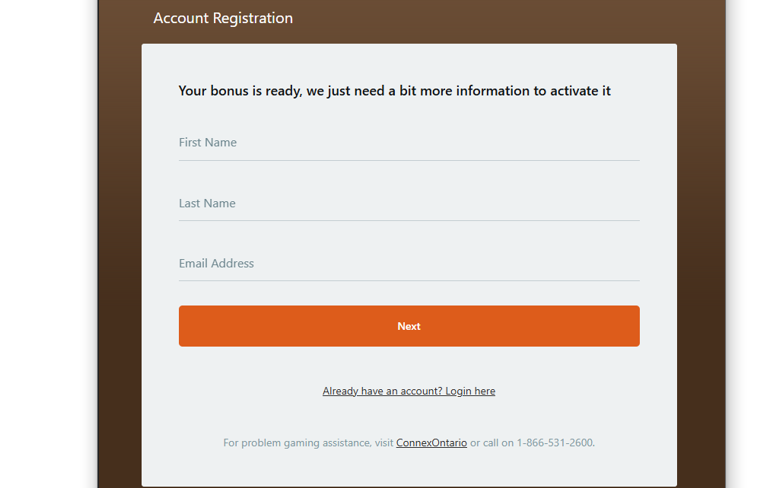Click the First Name placeholder label
The image size is (778, 488).
207,143
